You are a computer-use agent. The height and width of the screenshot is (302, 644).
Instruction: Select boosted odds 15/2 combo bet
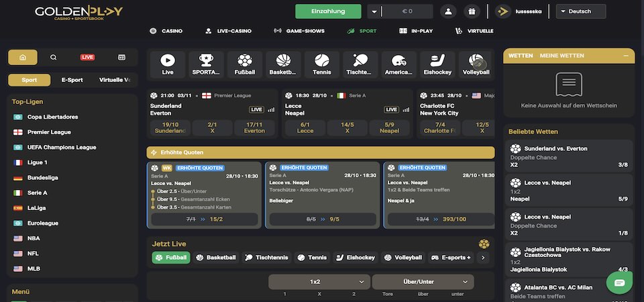click(205, 219)
